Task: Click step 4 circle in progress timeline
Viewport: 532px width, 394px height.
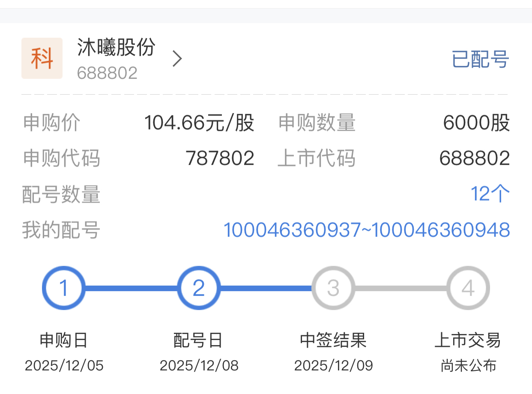Action: [468, 288]
